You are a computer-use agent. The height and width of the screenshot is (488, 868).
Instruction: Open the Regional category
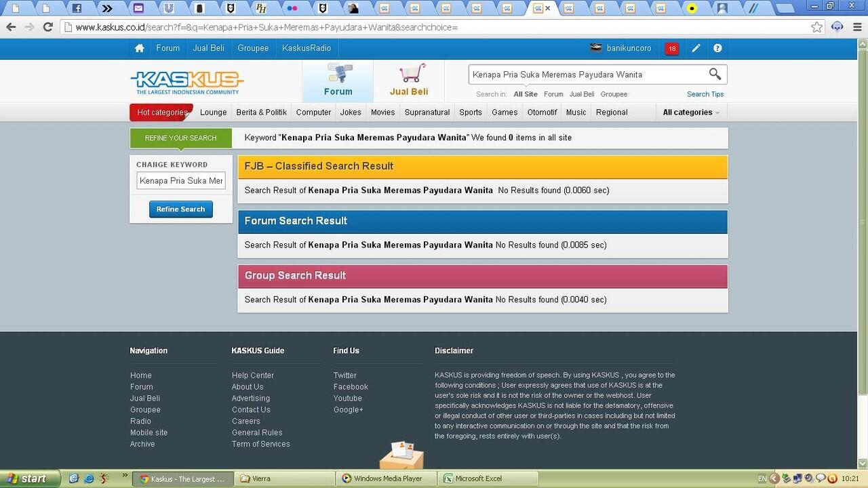[612, 113]
